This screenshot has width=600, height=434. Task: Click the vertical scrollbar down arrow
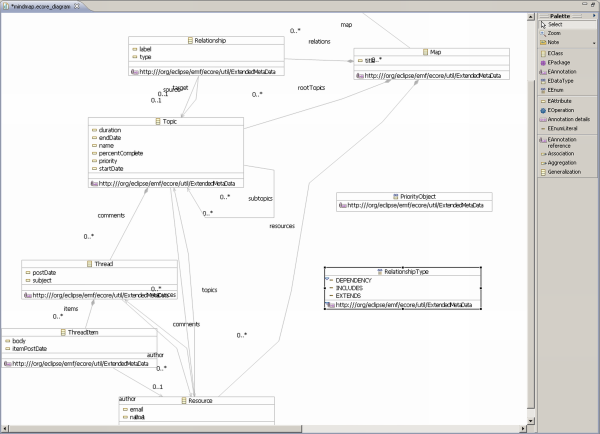pyautogui.click(x=531, y=421)
